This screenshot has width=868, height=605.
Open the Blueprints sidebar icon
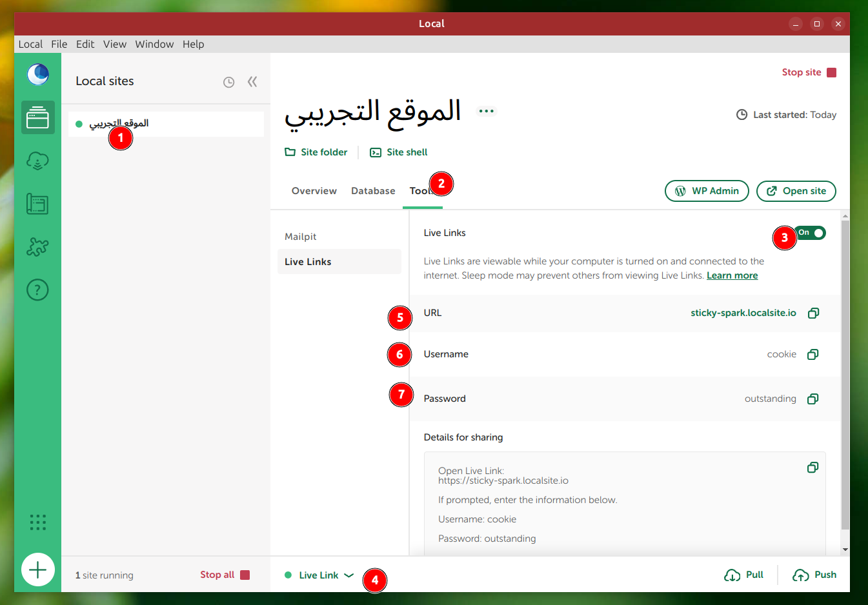37,204
